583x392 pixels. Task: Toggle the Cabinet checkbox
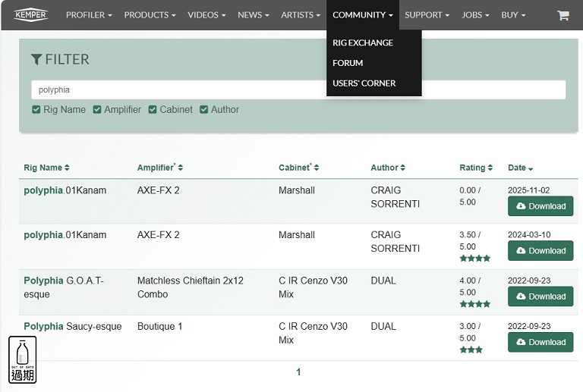[153, 109]
